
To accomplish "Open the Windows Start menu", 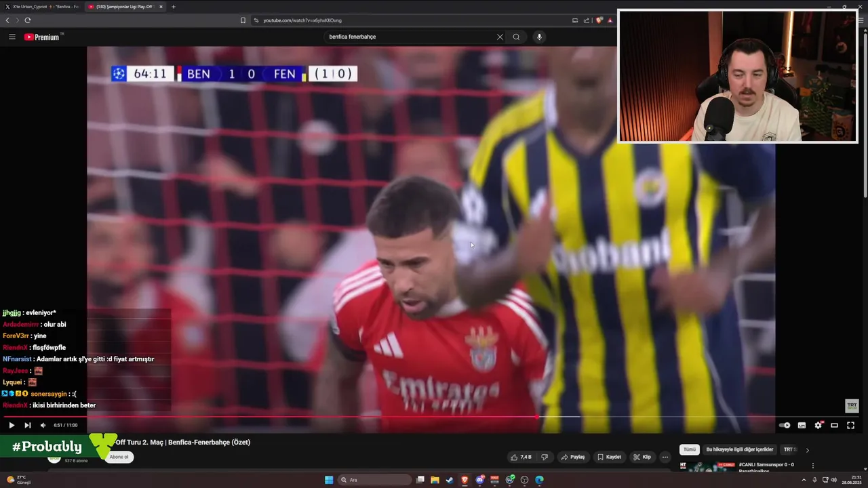I will click(329, 480).
